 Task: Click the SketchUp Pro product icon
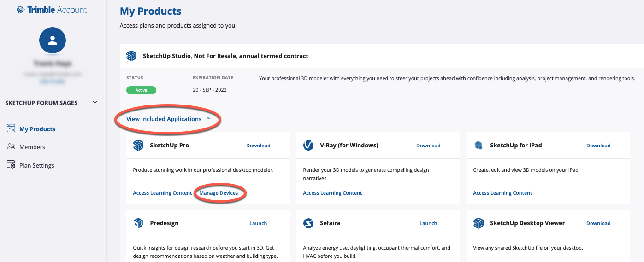point(138,146)
